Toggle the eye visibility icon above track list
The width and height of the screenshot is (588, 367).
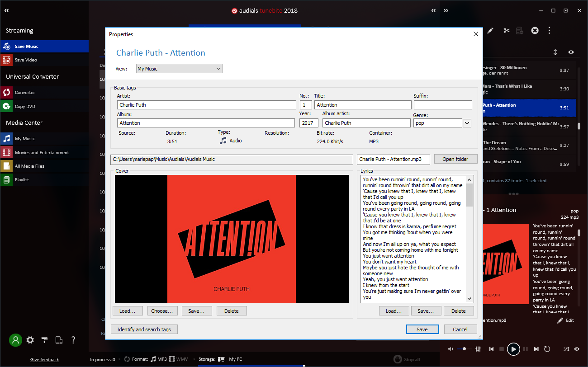571,52
